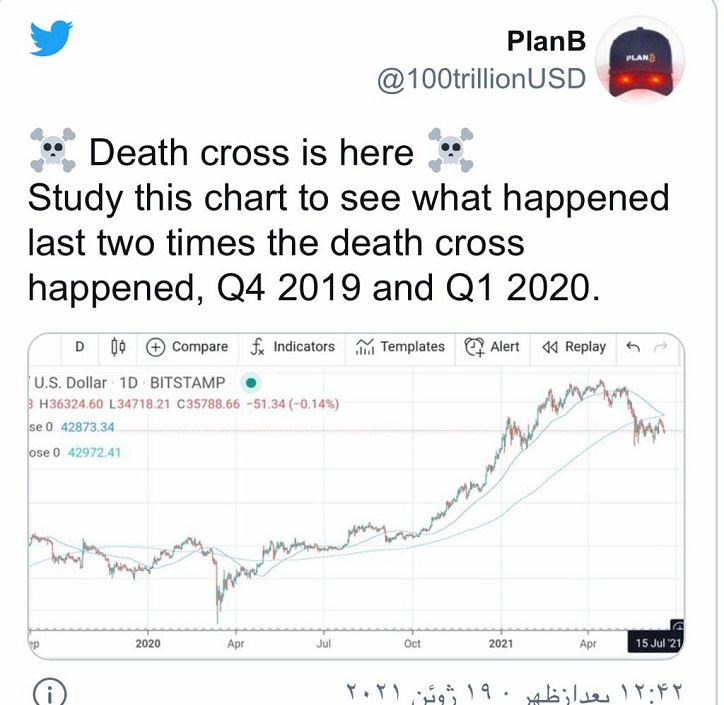Click the 15 Jul '21 date marker
This screenshot has width=724, height=705.
pyautogui.click(x=656, y=643)
